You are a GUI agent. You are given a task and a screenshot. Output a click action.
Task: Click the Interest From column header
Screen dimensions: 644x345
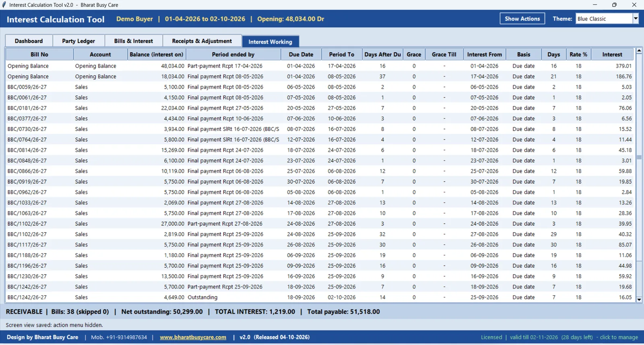click(484, 54)
